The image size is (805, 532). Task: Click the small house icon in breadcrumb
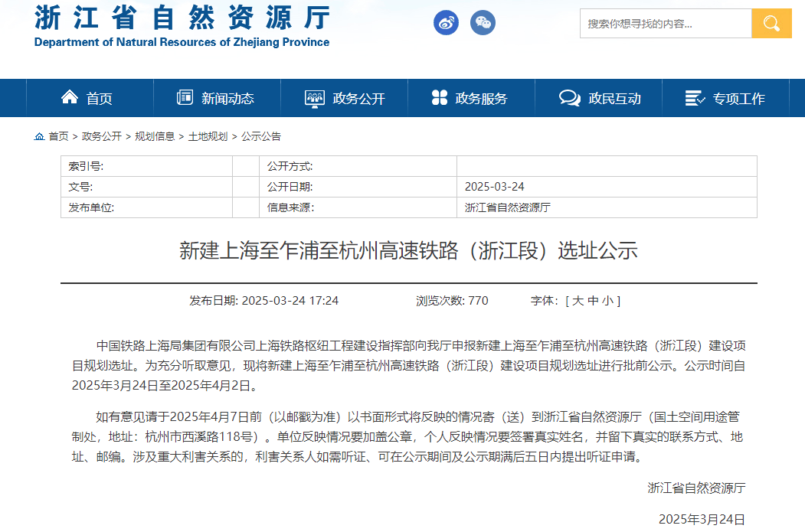click(39, 136)
